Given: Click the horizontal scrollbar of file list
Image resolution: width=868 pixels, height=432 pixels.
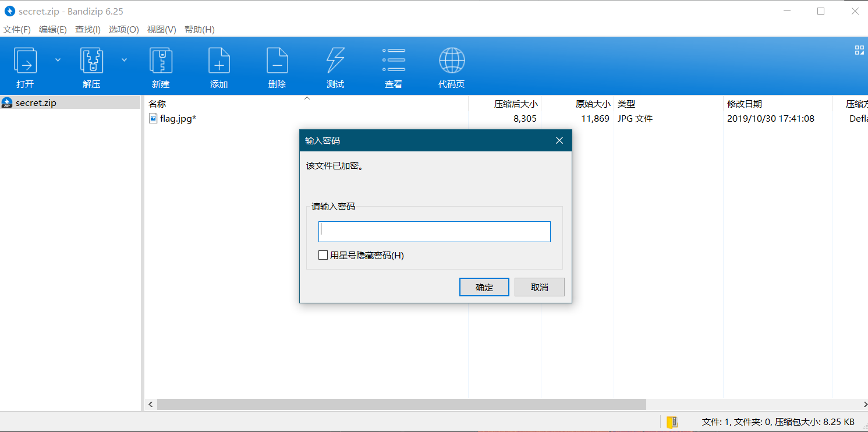Looking at the screenshot, I should [402, 404].
